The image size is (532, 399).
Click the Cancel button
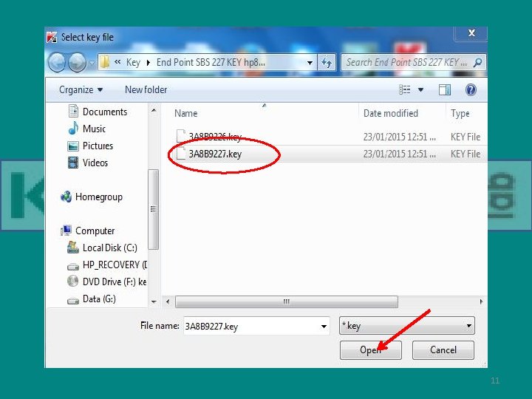[x=443, y=349]
